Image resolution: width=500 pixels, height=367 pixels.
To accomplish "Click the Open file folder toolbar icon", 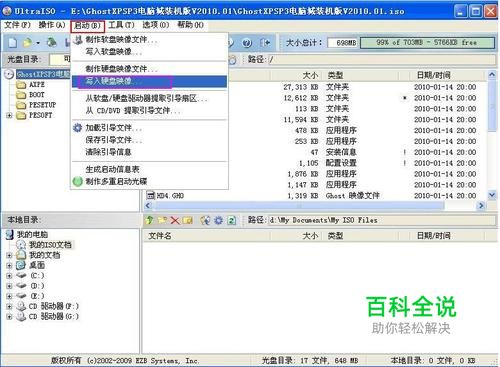I will pyautogui.click(x=27, y=43).
